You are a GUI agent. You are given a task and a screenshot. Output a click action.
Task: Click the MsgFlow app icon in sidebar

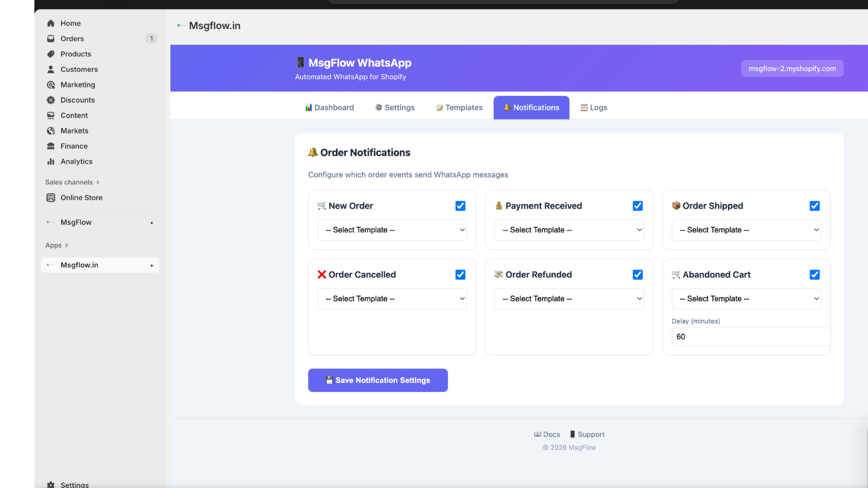click(50, 222)
